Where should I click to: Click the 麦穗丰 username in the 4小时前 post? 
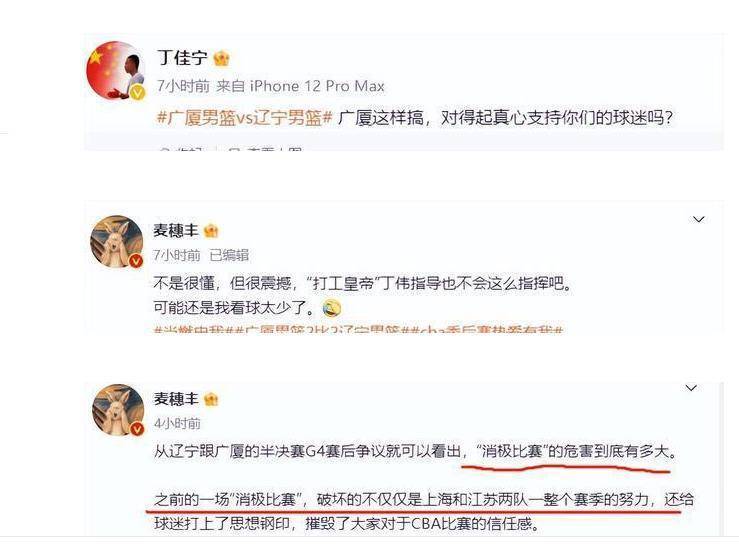(x=176, y=399)
